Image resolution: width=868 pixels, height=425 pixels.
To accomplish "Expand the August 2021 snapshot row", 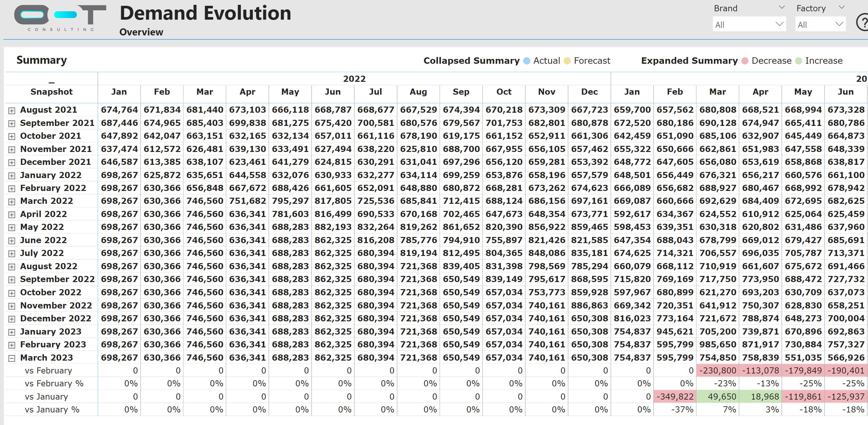I will pyautogui.click(x=12, y=109).
